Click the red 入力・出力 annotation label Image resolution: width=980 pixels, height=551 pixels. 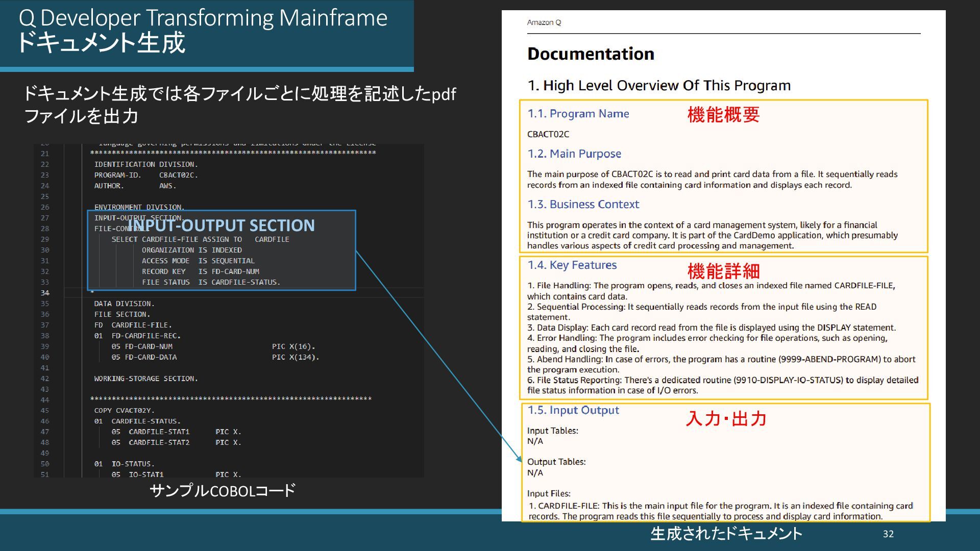click(x=726, y=419)
